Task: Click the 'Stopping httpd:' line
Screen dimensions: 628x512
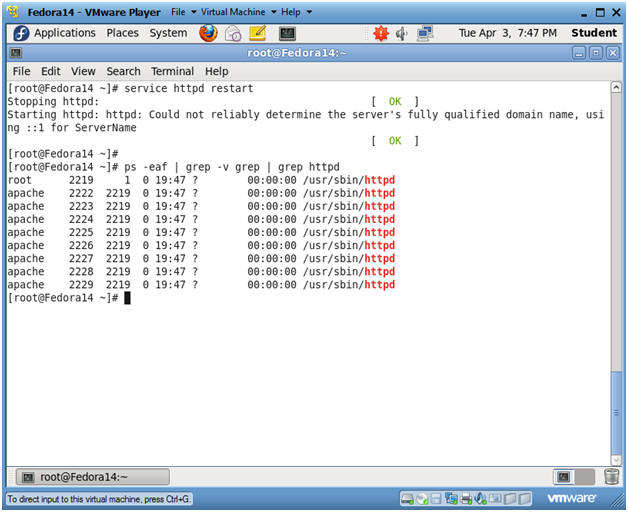Action: pyautogui.click(x=53, y=102)
